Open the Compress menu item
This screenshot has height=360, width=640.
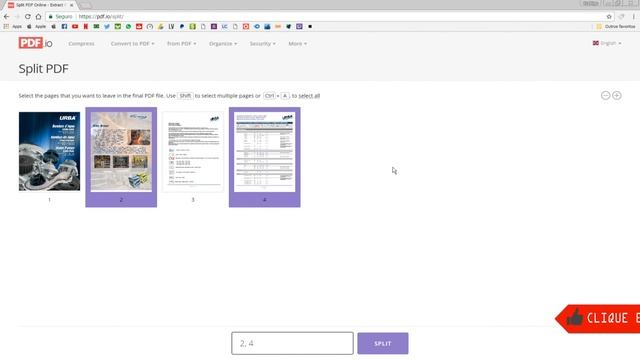pyautogui.click(x=81, y=44)
